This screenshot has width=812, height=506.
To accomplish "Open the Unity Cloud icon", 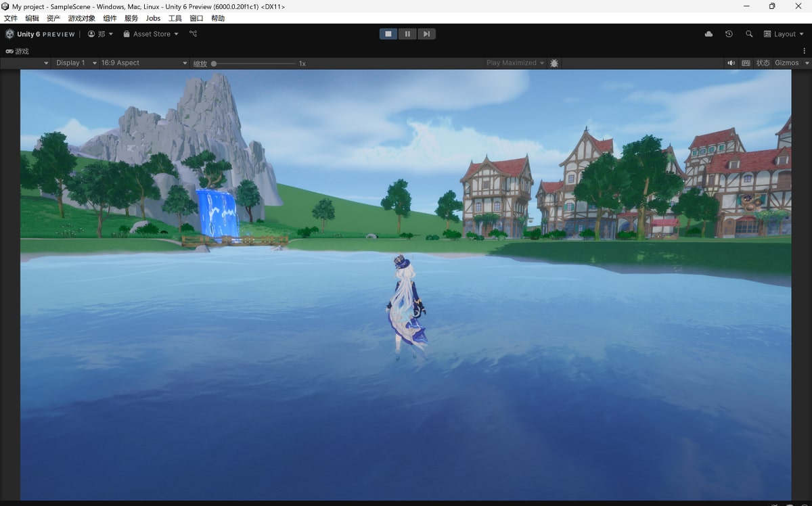I will point(708,34).
